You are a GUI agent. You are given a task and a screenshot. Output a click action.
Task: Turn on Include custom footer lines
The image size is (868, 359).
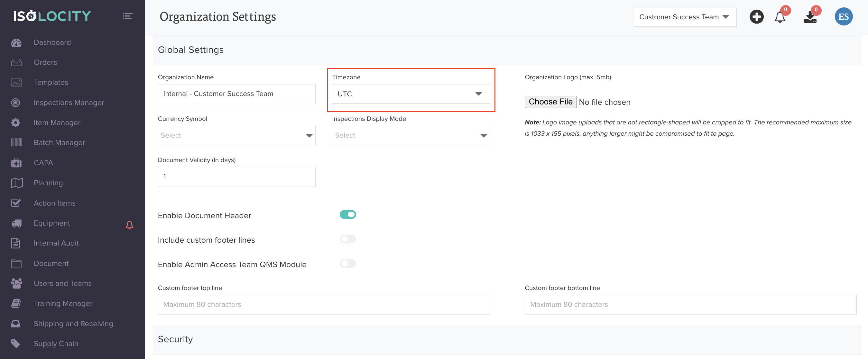[x=348, y=239]
